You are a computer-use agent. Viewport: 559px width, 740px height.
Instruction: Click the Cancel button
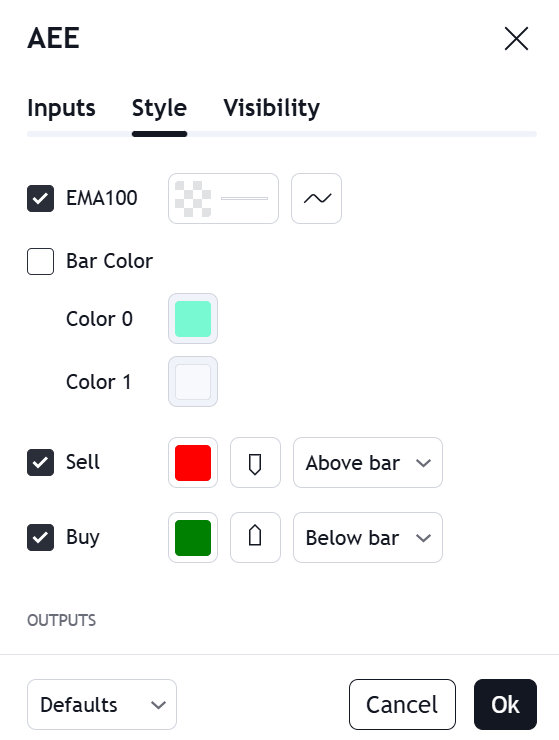pos(402,705)
